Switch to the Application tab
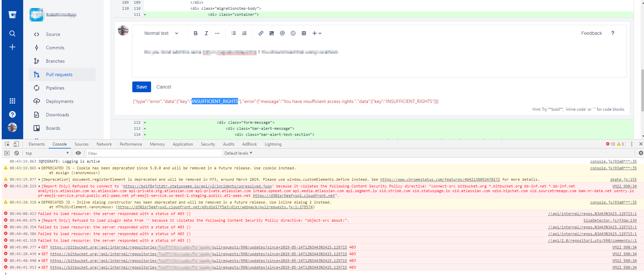Viewport: 644px width, 277px height. [183, 144]
